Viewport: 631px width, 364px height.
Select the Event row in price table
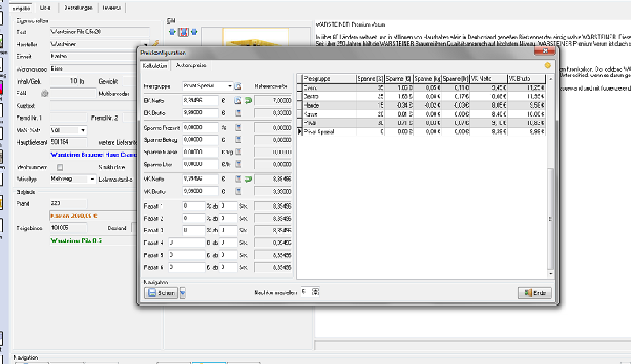421,87
